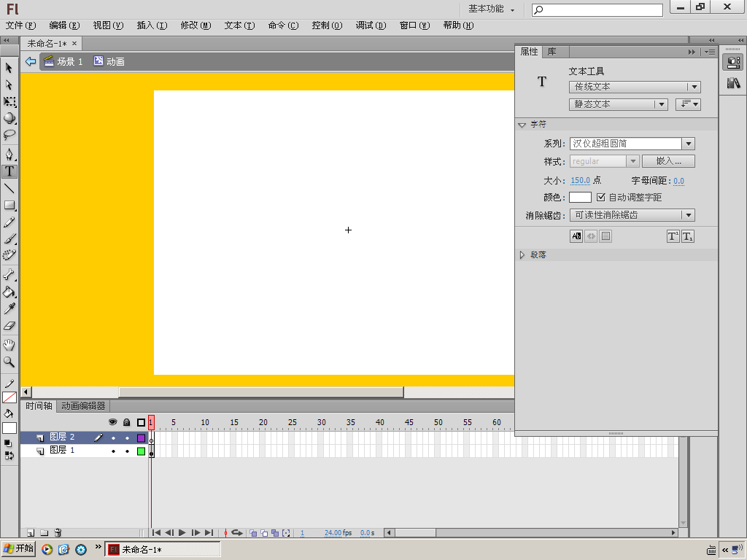The height and width of the screenshot is (560, 747).
Task: Select the Bone tool
Action: click(9, 275)
